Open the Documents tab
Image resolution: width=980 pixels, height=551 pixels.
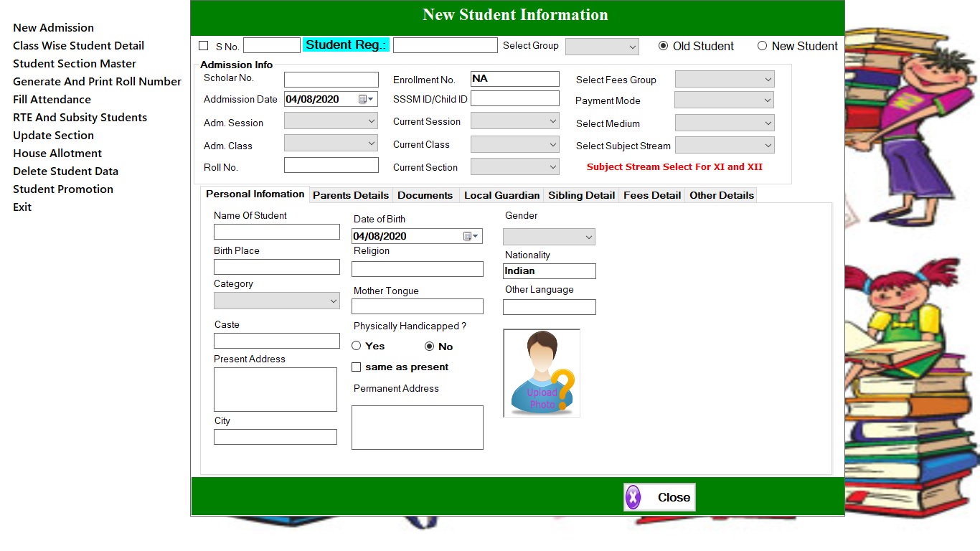(x=425, y=194)
